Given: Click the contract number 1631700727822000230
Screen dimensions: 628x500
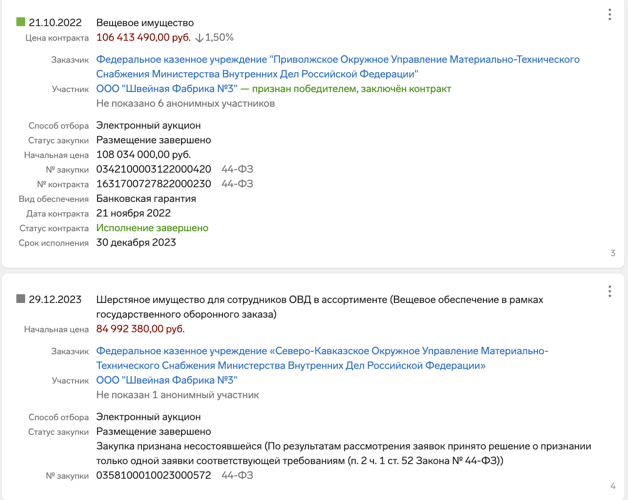Looking at the screenshot, I should coord(153,183).
